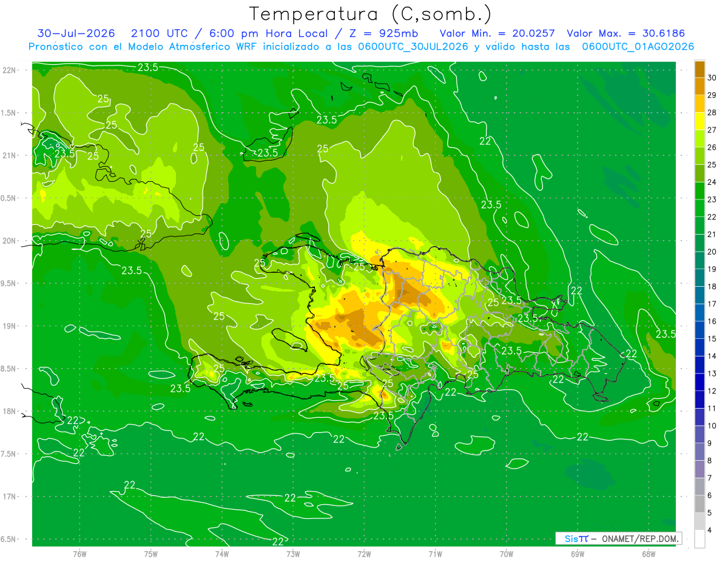Click the '71W' longitude axis label

pyautogui.click(x=435, y=554)
